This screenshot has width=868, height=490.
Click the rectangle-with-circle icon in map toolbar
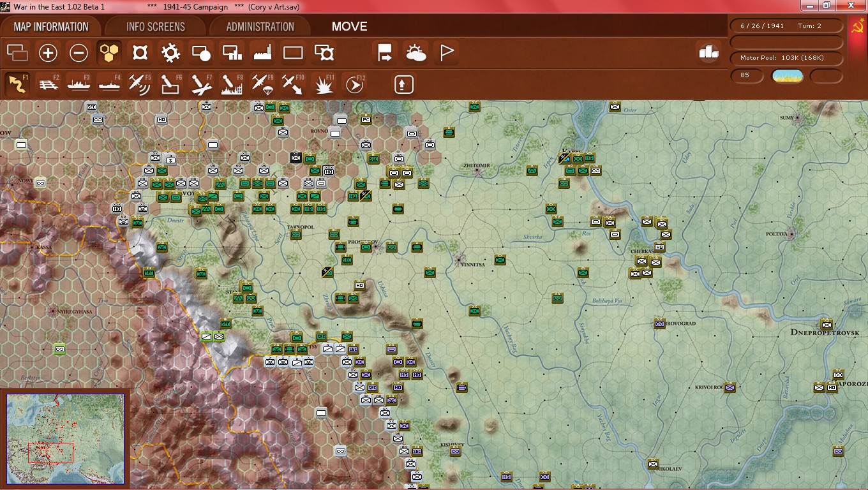pos(201,52)
